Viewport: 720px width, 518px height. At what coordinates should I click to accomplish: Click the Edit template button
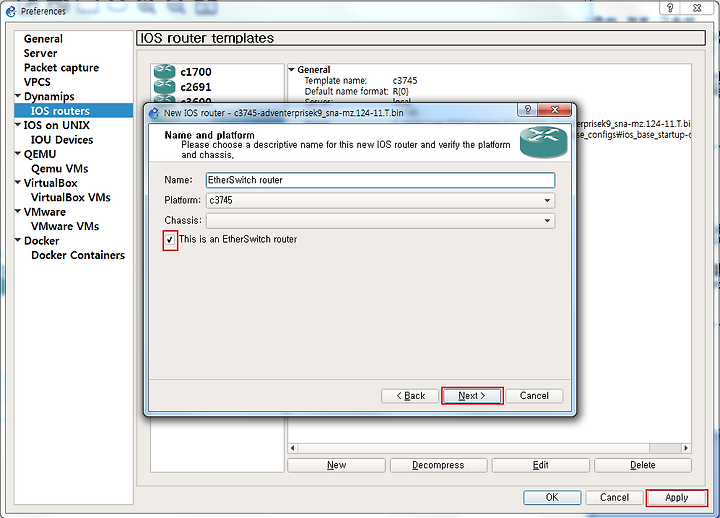pos(540,465)
